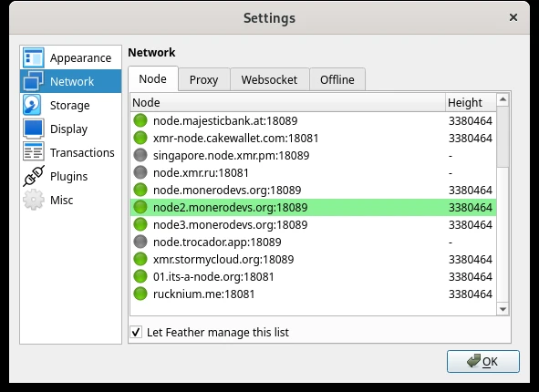Open the Plugins plug icon

click(x=34, y=176)
